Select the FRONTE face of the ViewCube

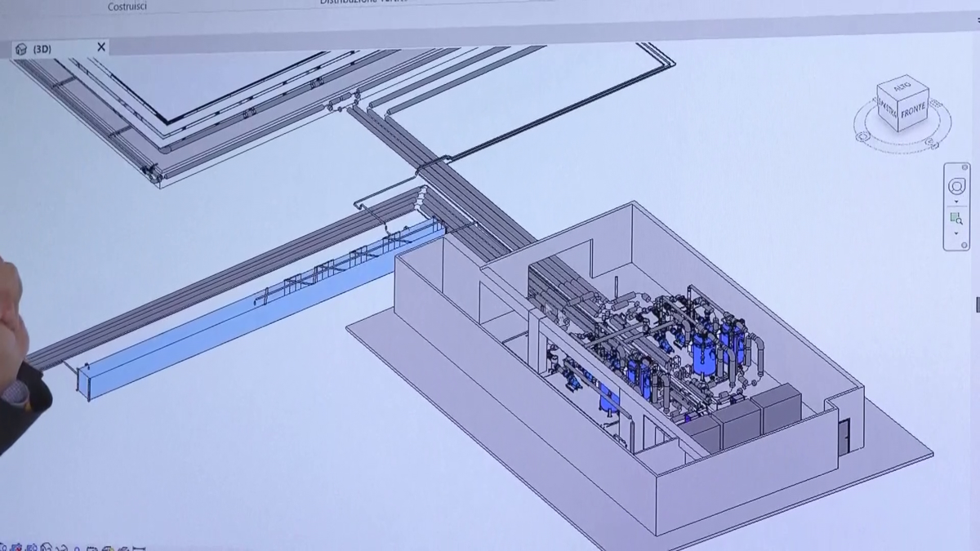click(913, 112)
